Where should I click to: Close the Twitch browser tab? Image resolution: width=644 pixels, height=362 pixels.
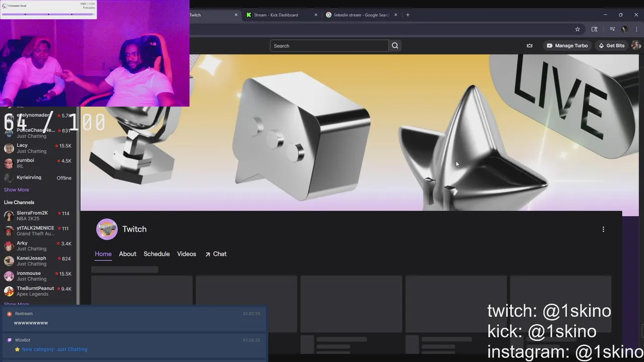[236, 15]
